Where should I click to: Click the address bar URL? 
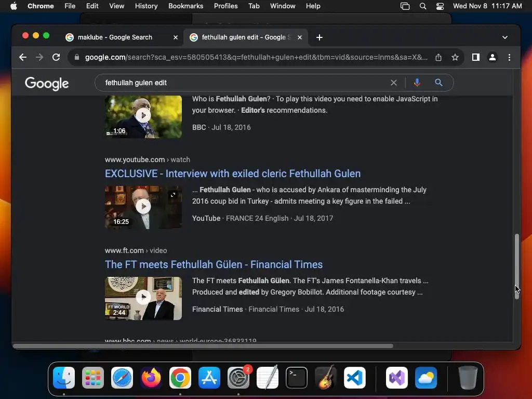pos(256,57)
